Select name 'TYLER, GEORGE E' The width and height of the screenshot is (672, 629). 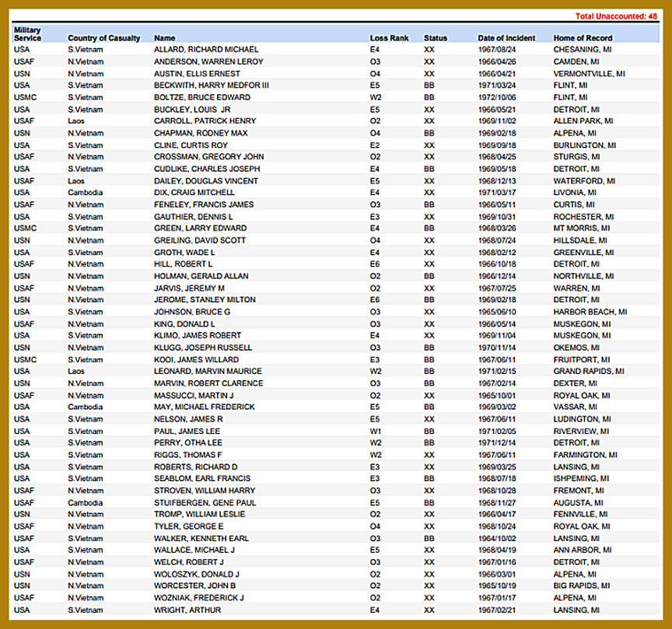[189, 526]
